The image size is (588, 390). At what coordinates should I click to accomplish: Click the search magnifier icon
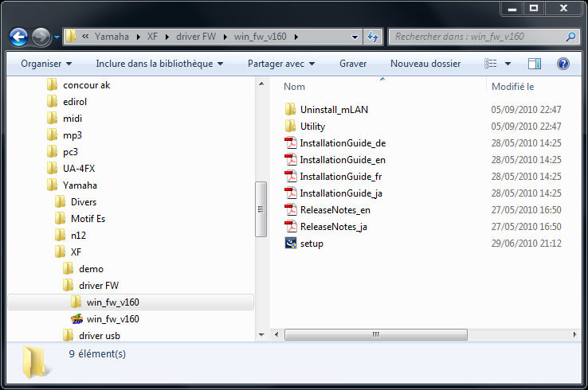(570, 37)
